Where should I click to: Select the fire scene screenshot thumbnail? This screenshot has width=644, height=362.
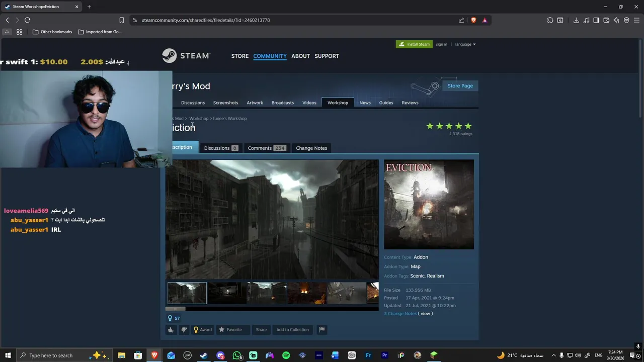[307, 293]
